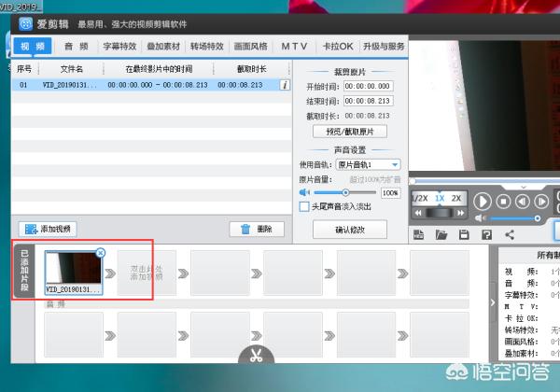Image resolution: width=560 pixels, height=392 pixels.
Task: Select 2X playback speed
Action: (x=456, y=199)
